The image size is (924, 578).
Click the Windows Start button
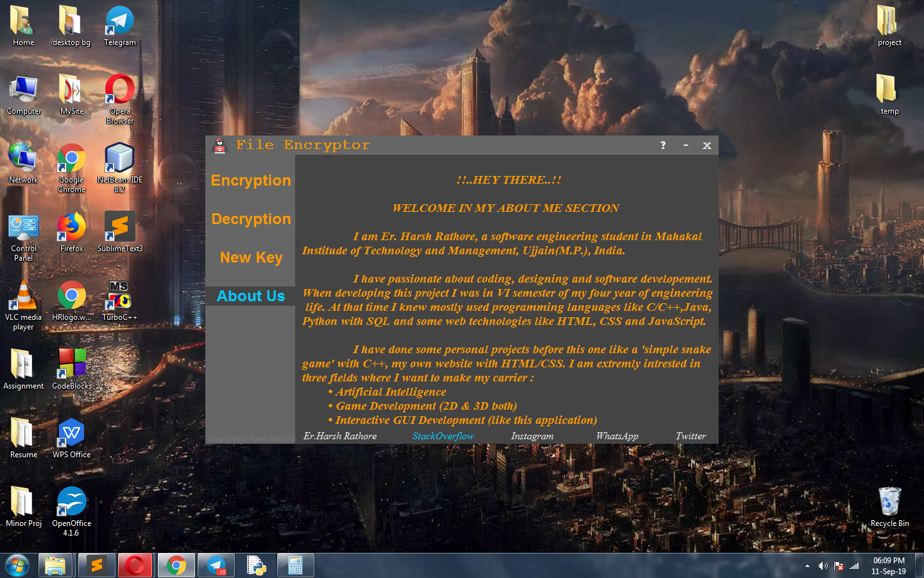click(17, 565)
